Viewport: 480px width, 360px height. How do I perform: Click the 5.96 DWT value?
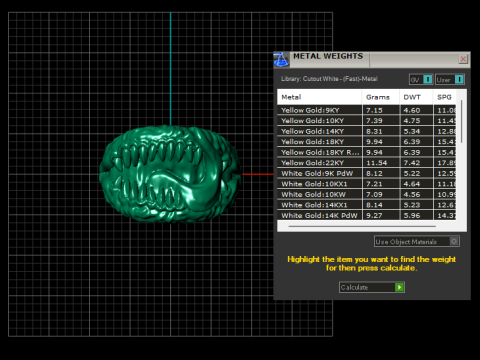point(412,216)
